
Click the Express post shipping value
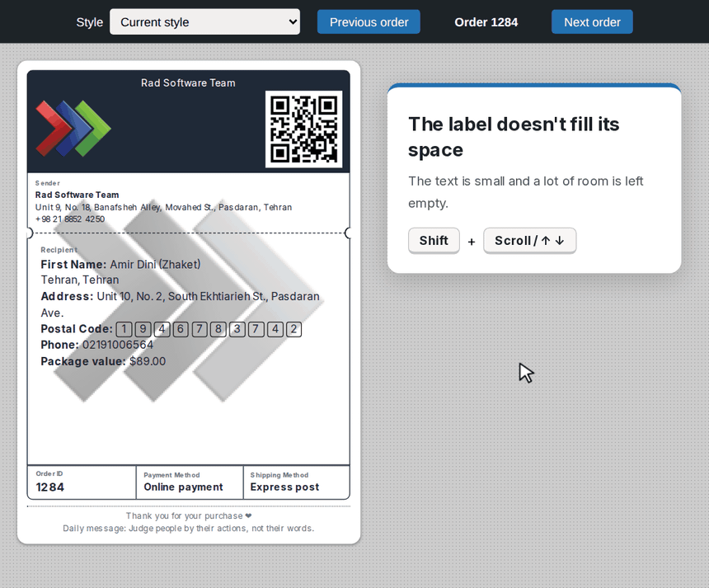click(284, 487)
